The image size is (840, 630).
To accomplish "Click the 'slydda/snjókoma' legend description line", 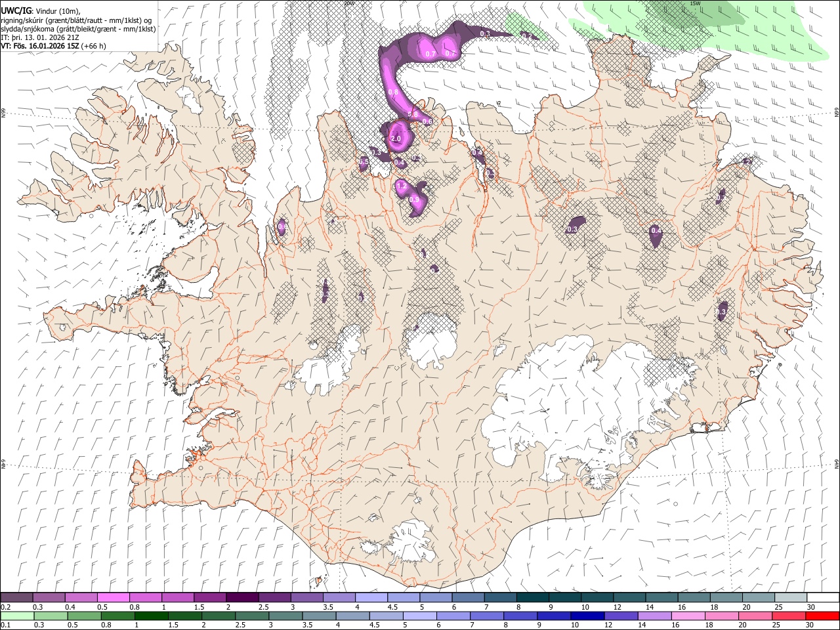I will click(77, 29).
